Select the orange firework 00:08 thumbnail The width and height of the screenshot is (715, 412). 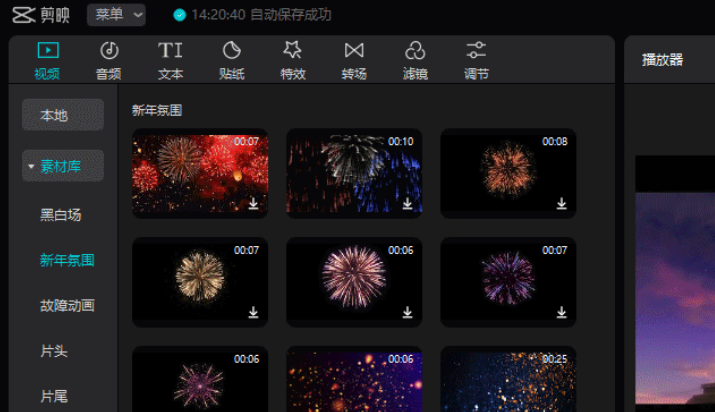tap(508, 173)
